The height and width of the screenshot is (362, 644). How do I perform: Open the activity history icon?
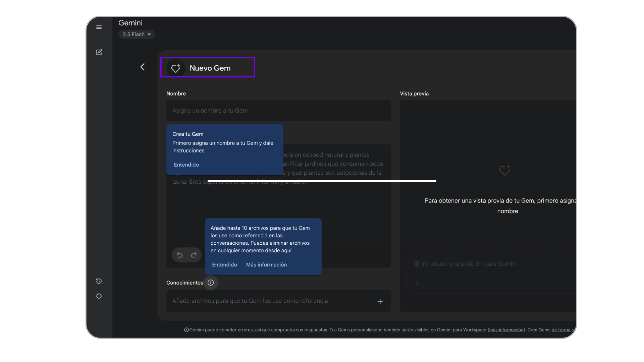pos(99,281)
